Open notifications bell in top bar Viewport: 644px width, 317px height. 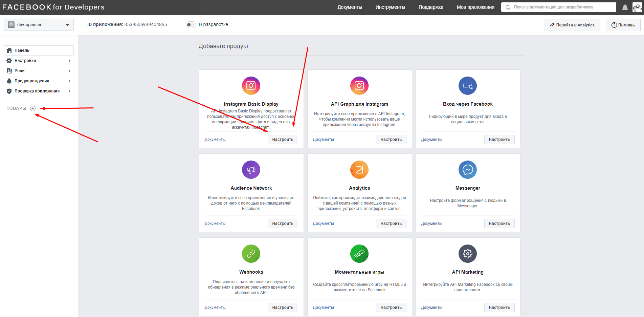click(x=625, y=7)
